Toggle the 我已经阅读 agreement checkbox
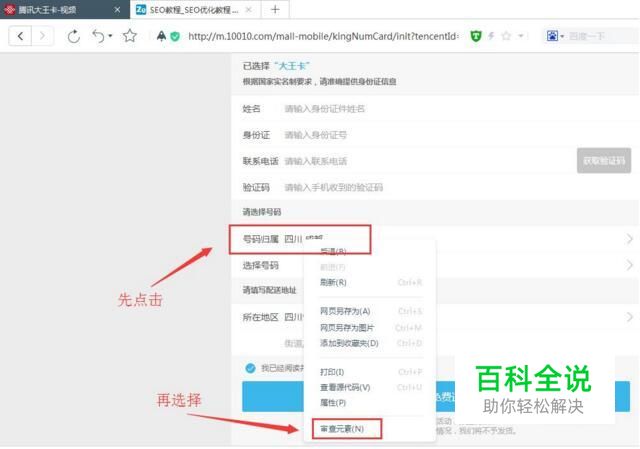 (250, 368)
